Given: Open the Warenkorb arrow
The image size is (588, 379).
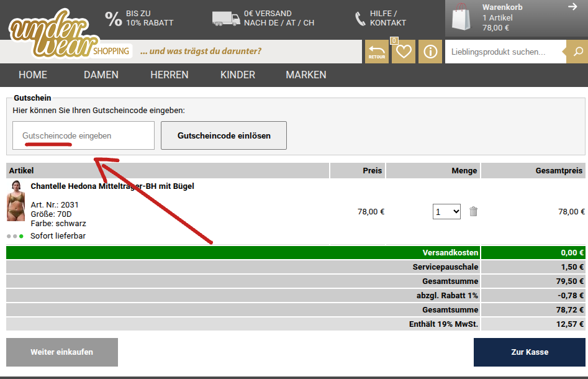Looking at the screenshot, I should pos(572,7).
